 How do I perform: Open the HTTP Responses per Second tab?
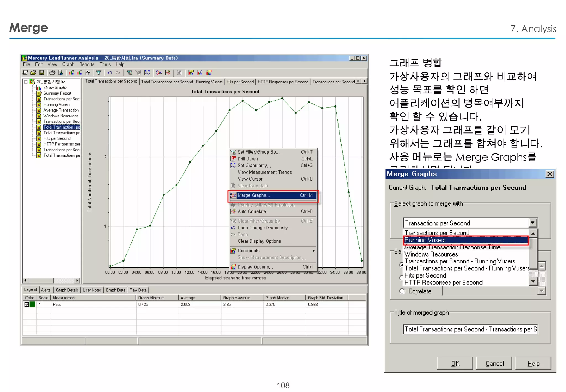(x=283, y=82)
